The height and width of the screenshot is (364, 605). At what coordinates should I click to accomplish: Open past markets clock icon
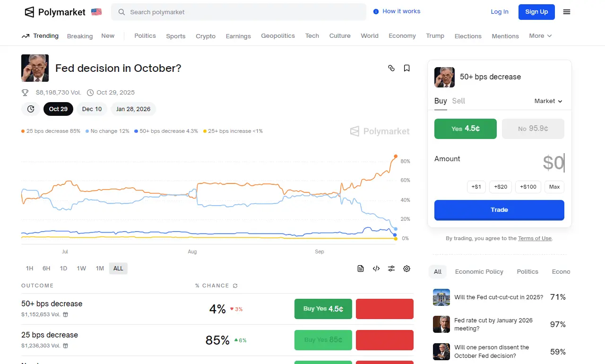31,109
